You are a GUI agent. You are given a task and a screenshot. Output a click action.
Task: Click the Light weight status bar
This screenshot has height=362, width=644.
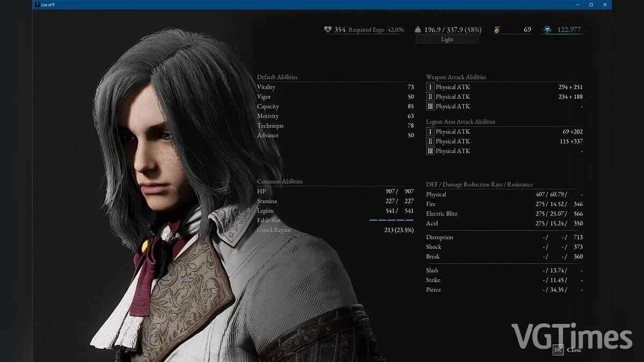[447, 39]
